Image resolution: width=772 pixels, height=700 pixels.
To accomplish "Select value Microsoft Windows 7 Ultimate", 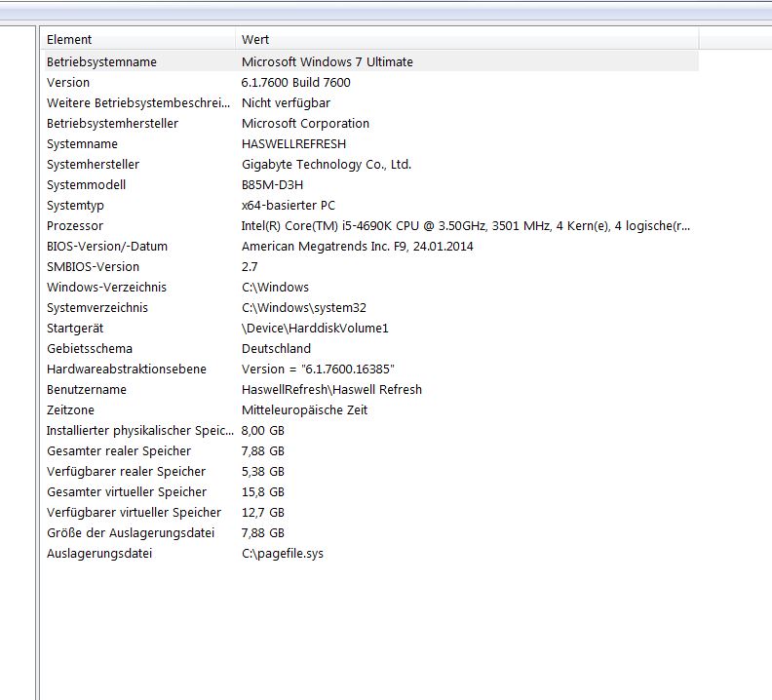I will coord(327,62).
